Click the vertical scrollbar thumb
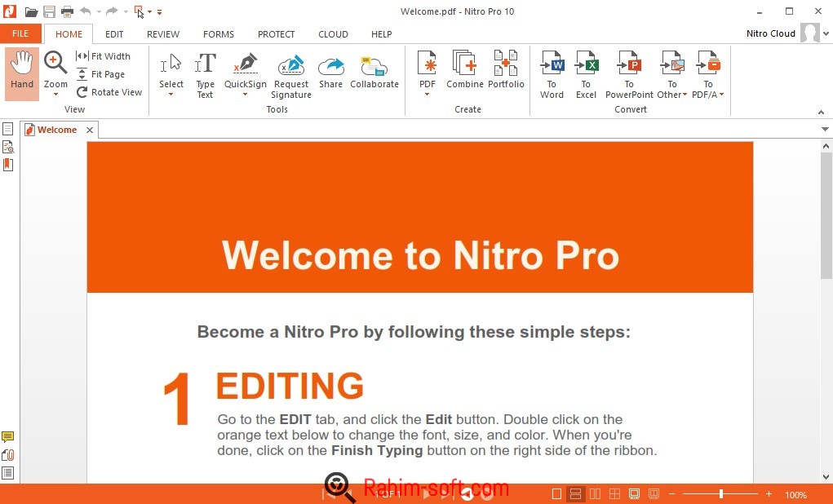The image size is (833, 504). (x=826, y=215)
